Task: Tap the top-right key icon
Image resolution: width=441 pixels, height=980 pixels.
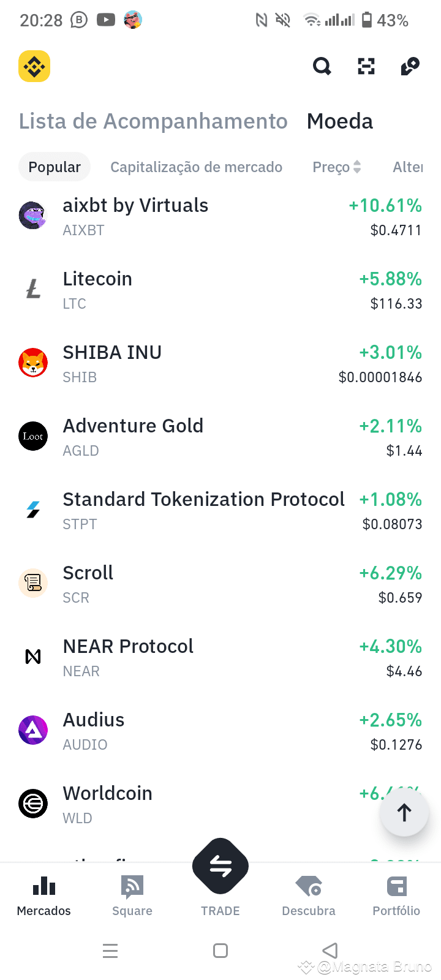Action: pos(410,66)
